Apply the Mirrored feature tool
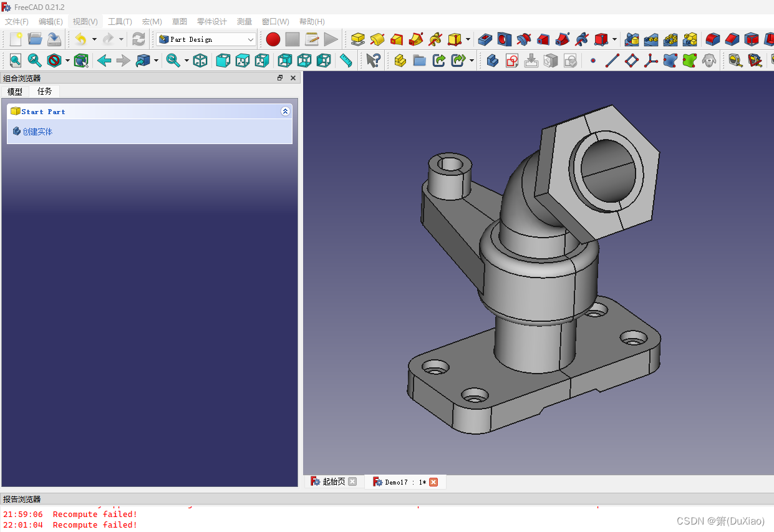774x532 pixels. click(632, 39)
